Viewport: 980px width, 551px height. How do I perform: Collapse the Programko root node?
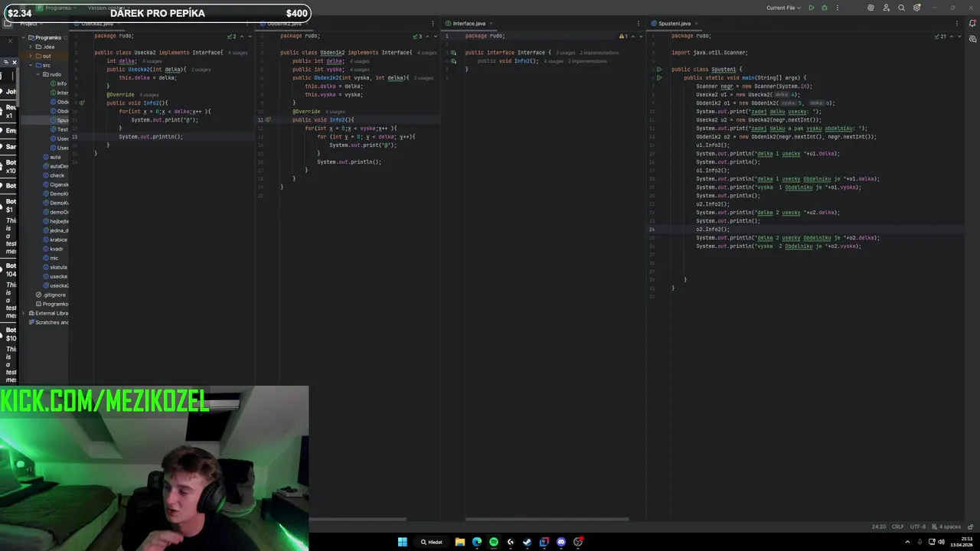(24, 37)
